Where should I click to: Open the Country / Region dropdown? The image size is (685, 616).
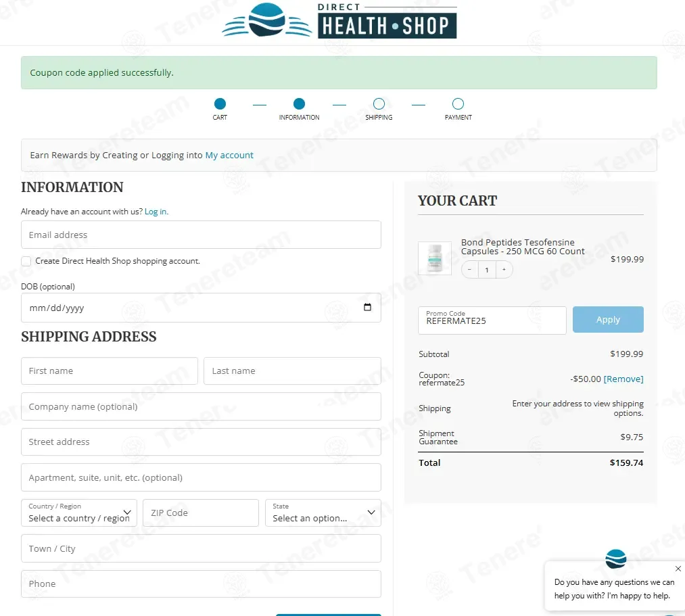coord(79,513)
